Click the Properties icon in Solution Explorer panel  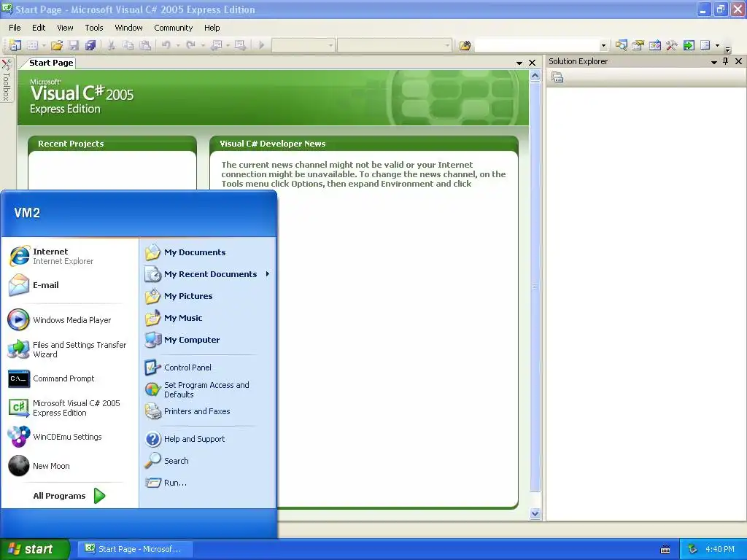(x=557, y=77)
